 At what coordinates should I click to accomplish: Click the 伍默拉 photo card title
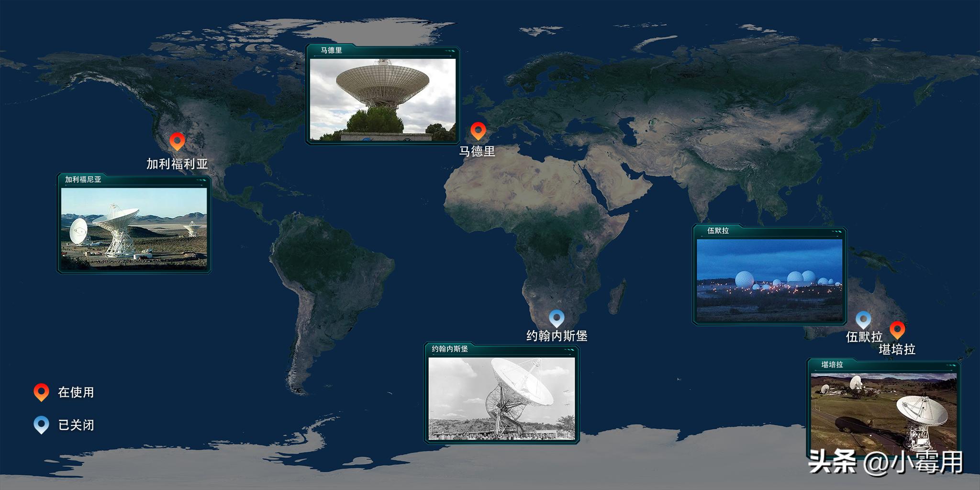[x=718, y=231]
